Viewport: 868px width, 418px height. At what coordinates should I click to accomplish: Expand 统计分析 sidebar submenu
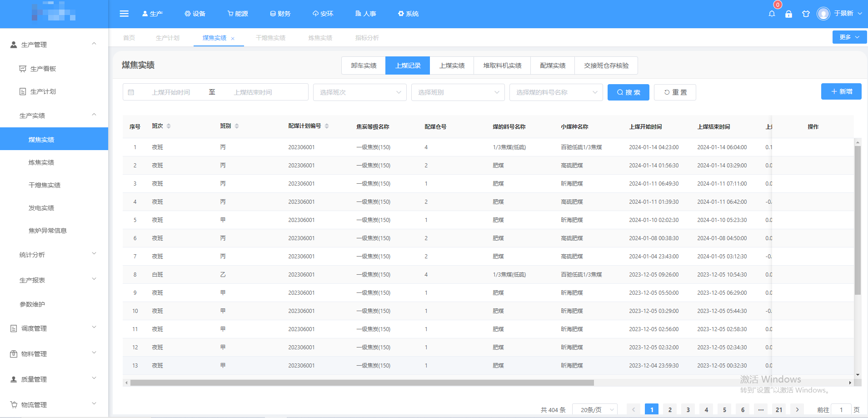[54, 255]
